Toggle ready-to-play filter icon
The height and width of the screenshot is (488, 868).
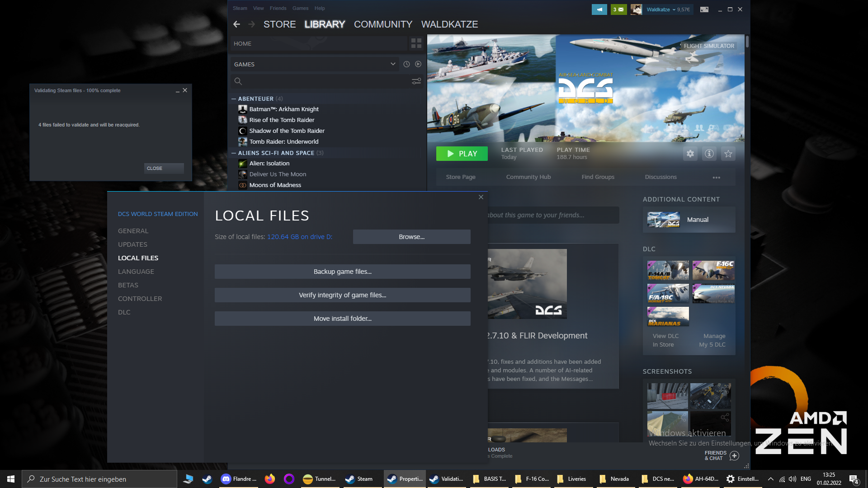418,64
